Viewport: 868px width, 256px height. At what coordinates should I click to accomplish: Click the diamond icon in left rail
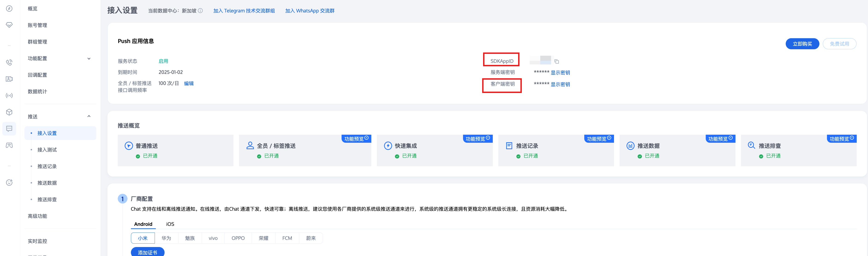(x=9, y=25)
